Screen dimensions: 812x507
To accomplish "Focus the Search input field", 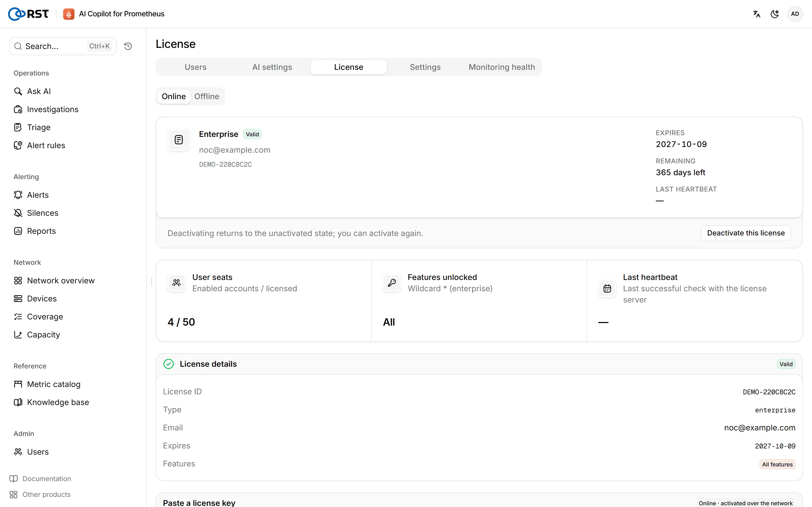I will click(x=63, y=46).
